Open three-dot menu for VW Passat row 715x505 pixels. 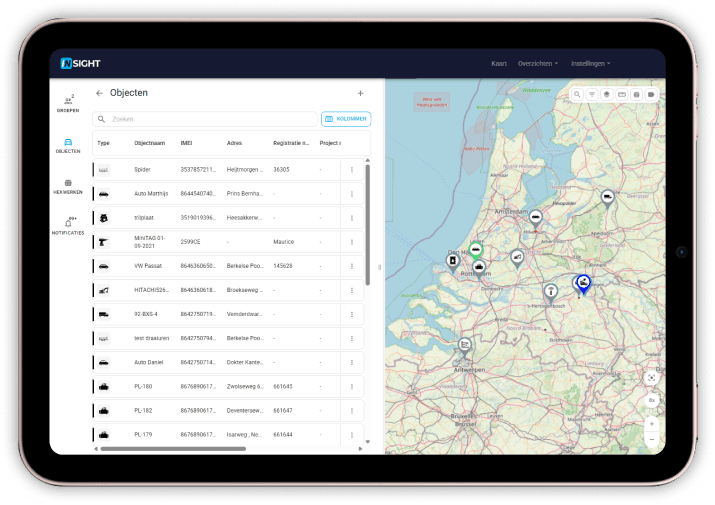point(352,266)
